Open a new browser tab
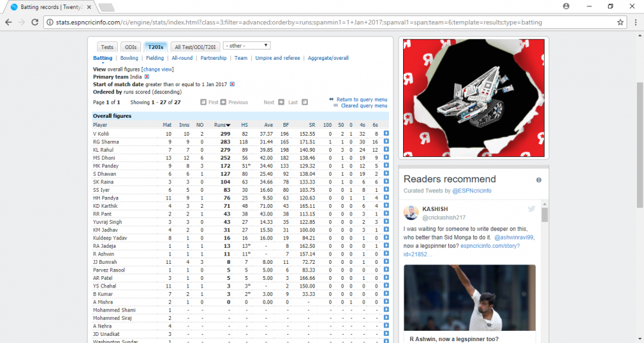The width and height of the screenshot is (644, 343). click(106, 7)
